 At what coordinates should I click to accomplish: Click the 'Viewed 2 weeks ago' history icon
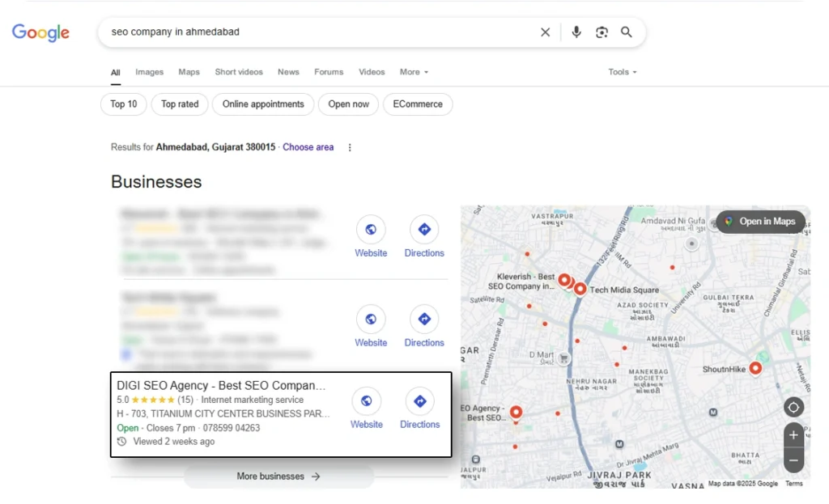coord(121,442)
